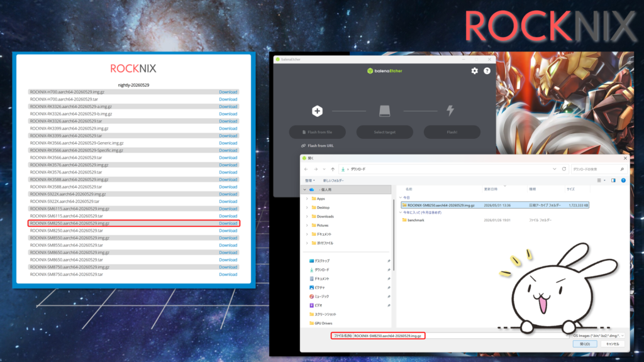Open the OS Images file type dropdown

click(599, 336)
